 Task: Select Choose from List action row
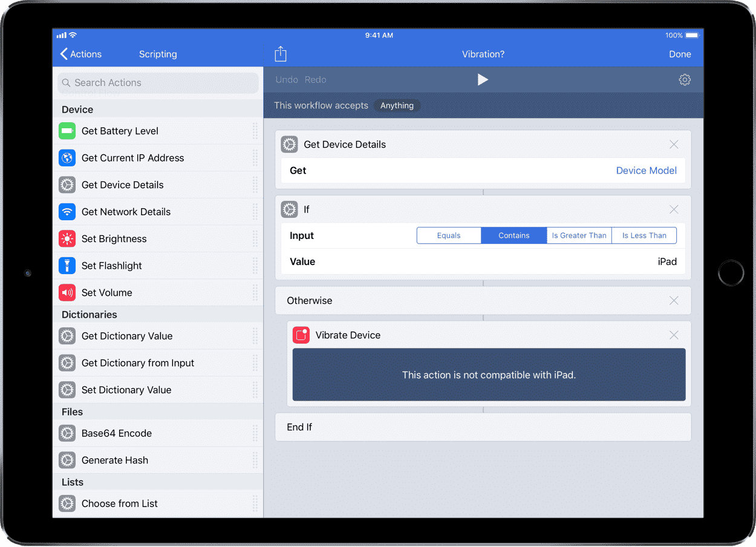click(x=158, y=503)
